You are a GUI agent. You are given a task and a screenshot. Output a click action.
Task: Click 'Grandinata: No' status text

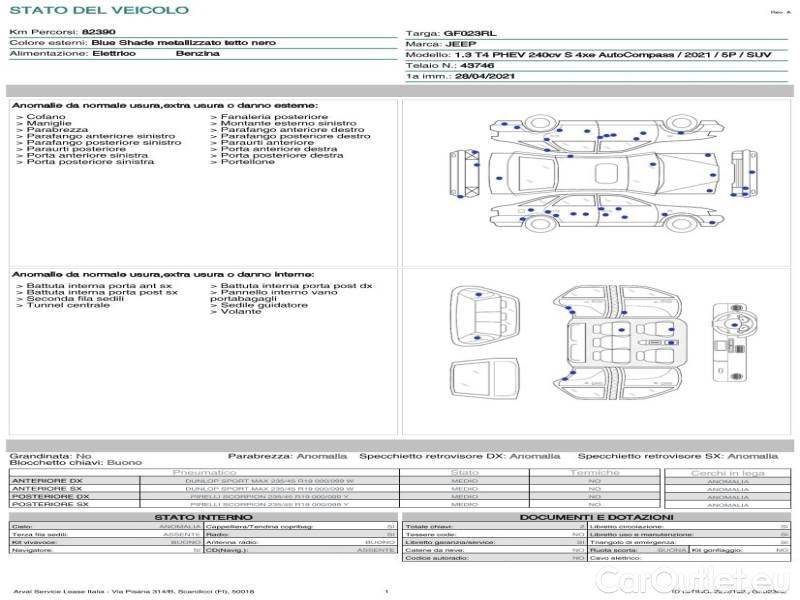51,456
